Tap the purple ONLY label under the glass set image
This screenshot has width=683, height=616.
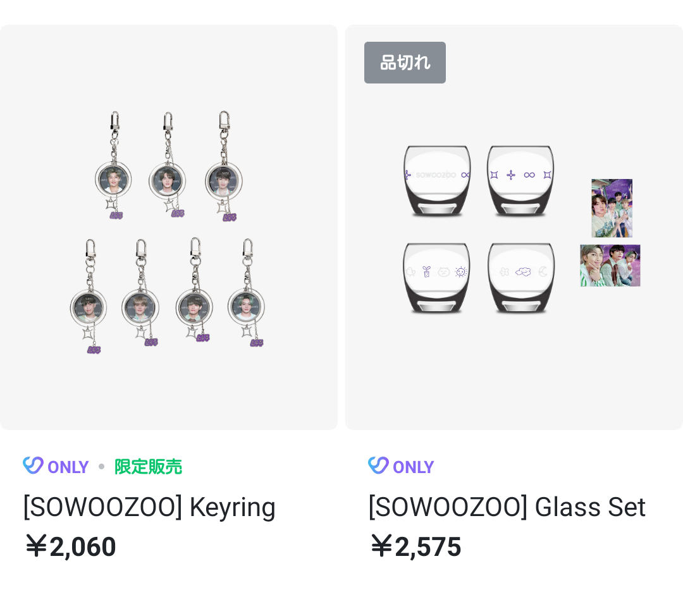pos(413,467)
